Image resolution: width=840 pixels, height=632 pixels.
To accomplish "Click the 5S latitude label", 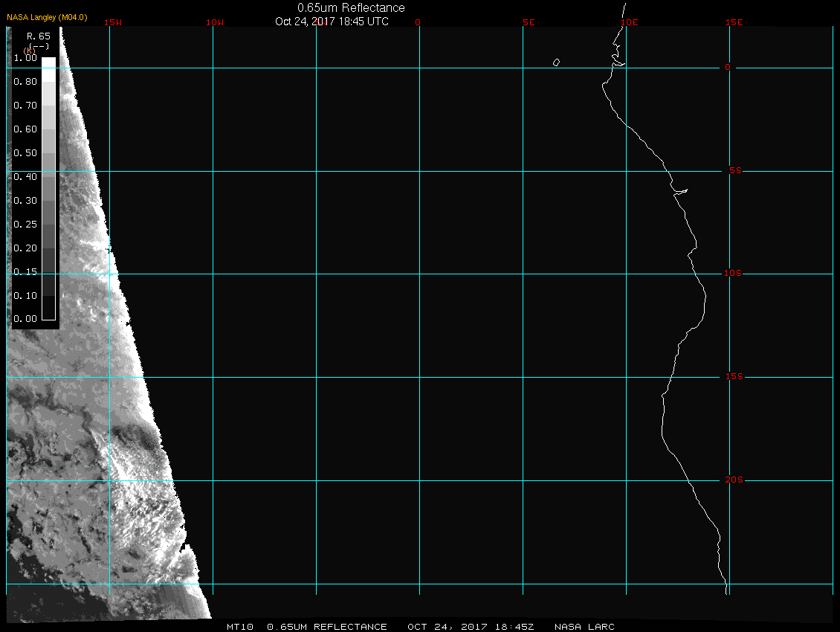I will [732, 171].
